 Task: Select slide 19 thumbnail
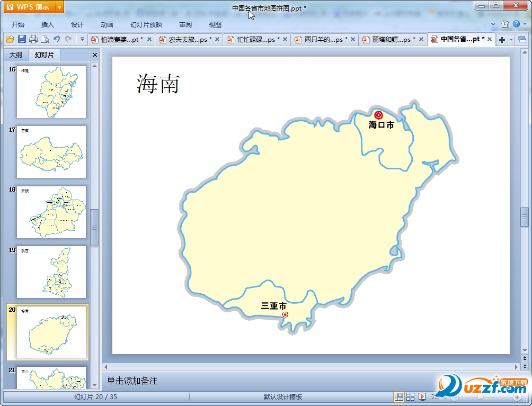pyautogui.click(x=51, y=272)
